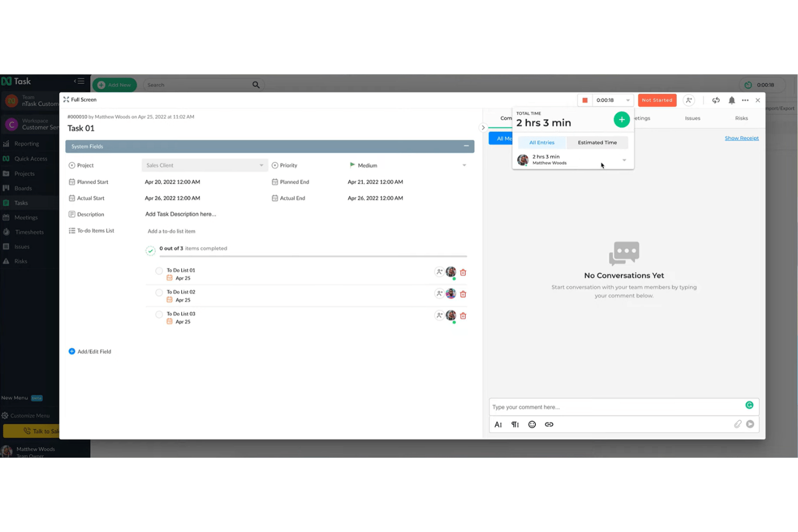This screenshot has height=532, width=798.
Task: Expand the timer dropdown arrow
Action: tap(628, 100)
